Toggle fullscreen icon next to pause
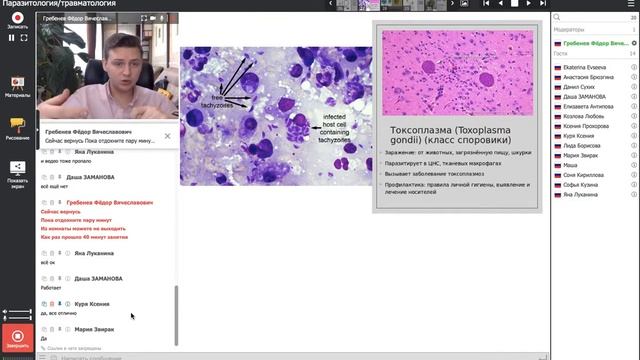This screenshot has height=360, width=640. (24, 38)
